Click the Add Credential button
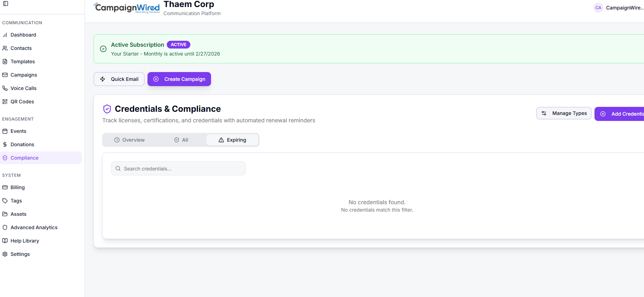Image resolution: width=644 pixels, height=297 pixels. point(619,114)
